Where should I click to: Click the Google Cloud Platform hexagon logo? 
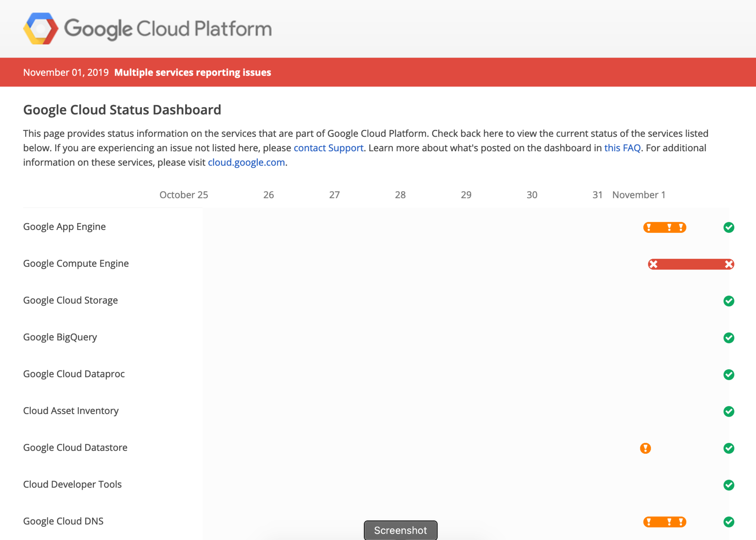[41, 28]
